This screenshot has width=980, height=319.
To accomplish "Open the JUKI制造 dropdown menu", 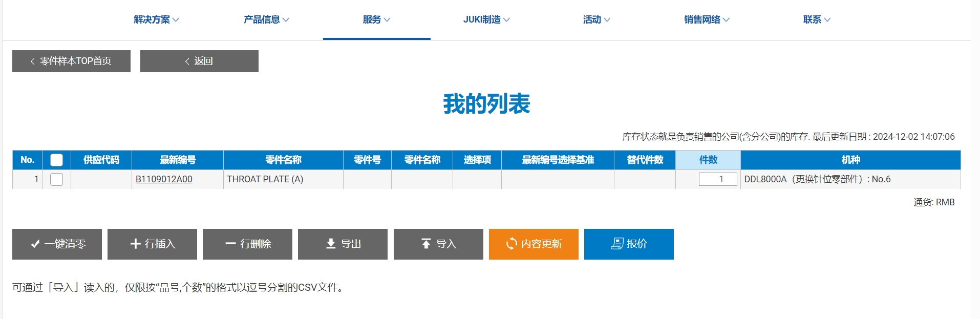I will coord(486,19).
